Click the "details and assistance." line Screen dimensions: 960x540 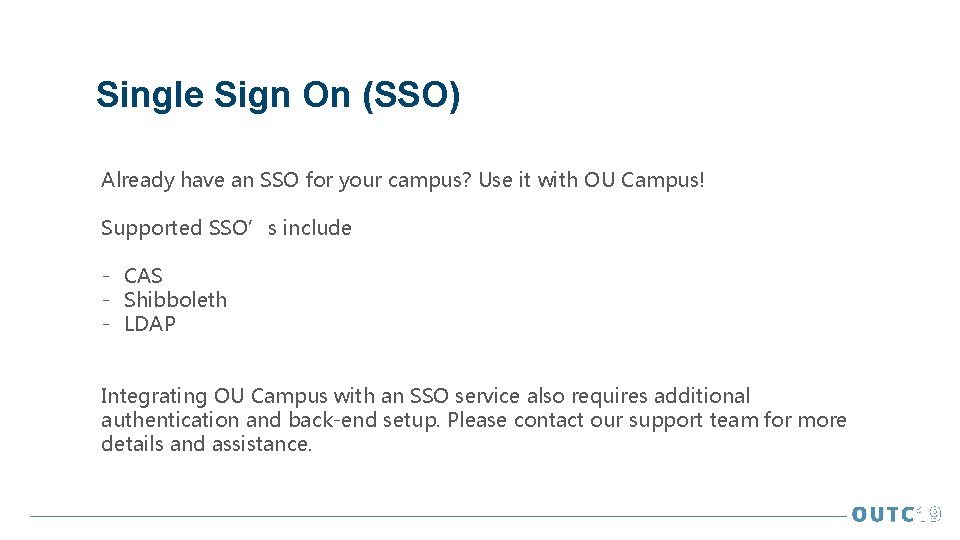coord(207,444)
